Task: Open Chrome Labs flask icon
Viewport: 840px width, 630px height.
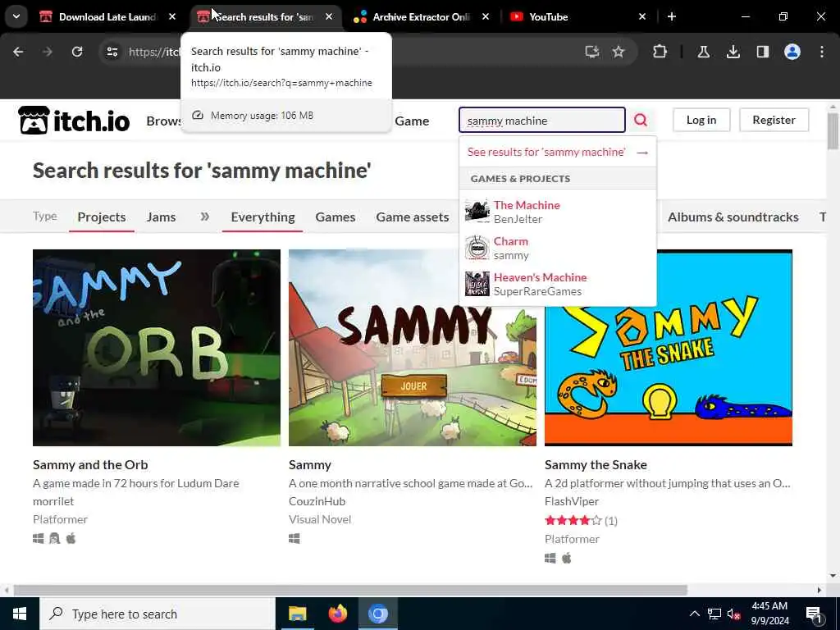Action: point(703,52)
